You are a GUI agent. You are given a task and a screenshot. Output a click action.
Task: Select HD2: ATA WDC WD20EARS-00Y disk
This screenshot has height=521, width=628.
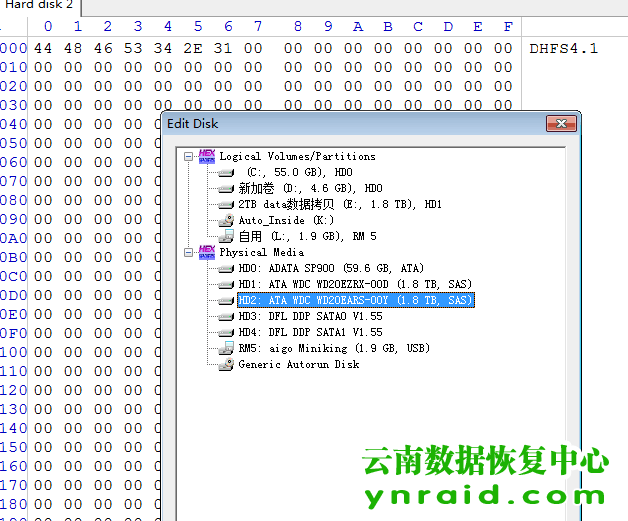[355, 300]
